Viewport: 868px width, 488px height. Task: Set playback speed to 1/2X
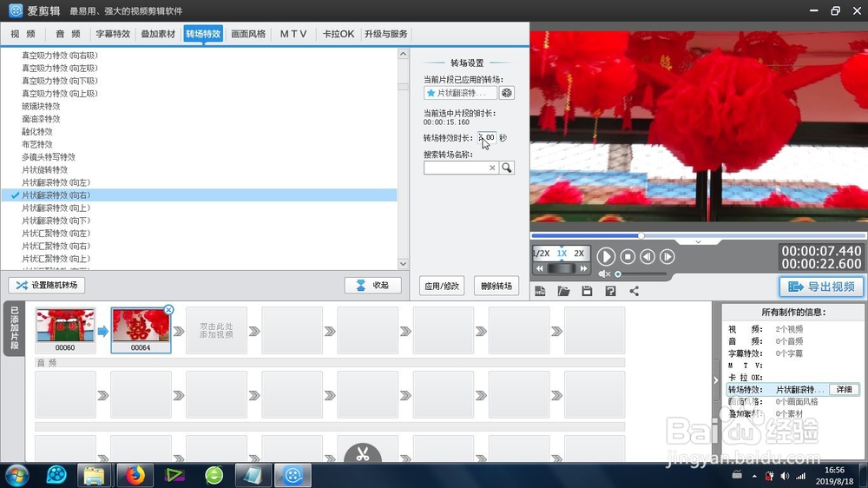[x=542, y=254]
